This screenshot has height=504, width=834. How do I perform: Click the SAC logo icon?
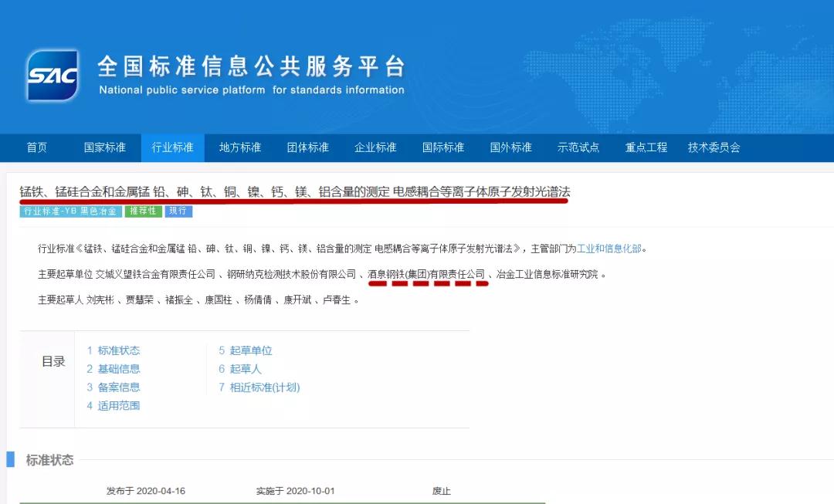click(53, 76)
